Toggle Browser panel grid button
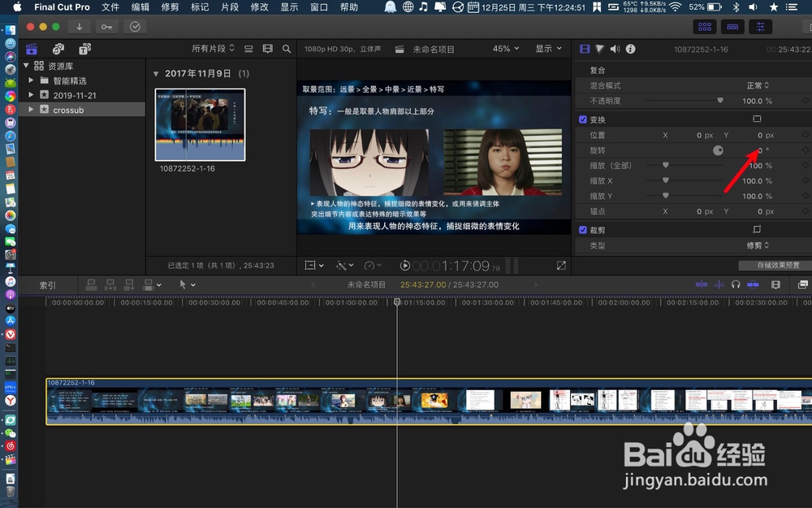 coord(705,27)
